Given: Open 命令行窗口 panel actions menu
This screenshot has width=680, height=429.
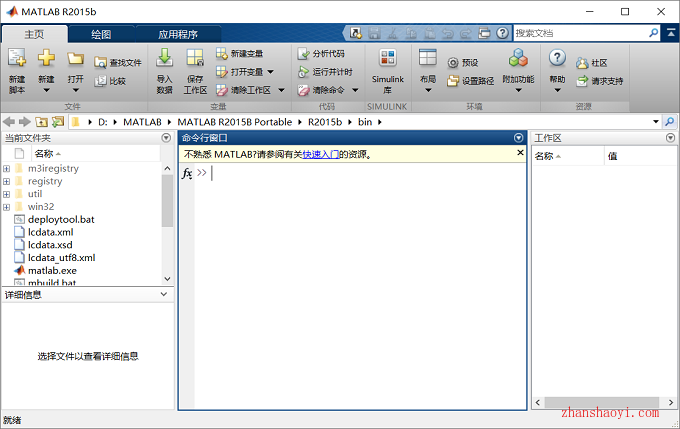Looking at the screenshot, I should tap(519, 138).
